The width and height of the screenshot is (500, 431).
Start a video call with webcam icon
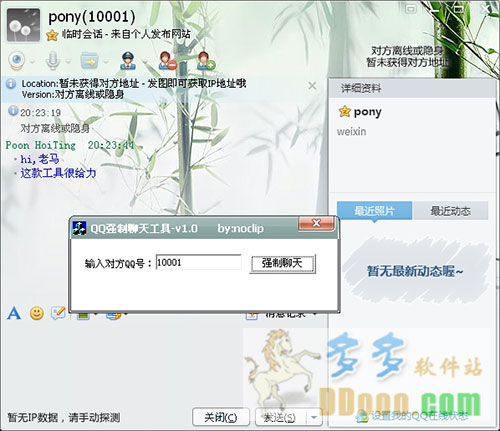coord(17,61)
